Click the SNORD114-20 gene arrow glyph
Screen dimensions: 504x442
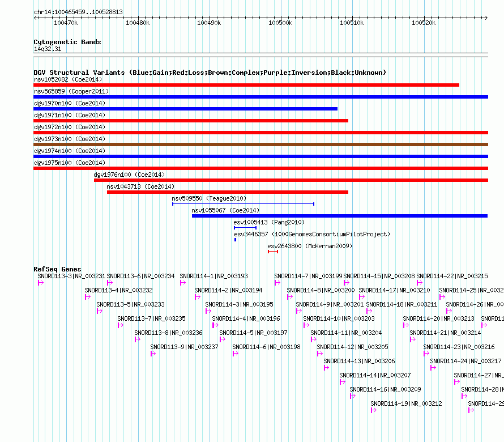[x=406, y=325]
